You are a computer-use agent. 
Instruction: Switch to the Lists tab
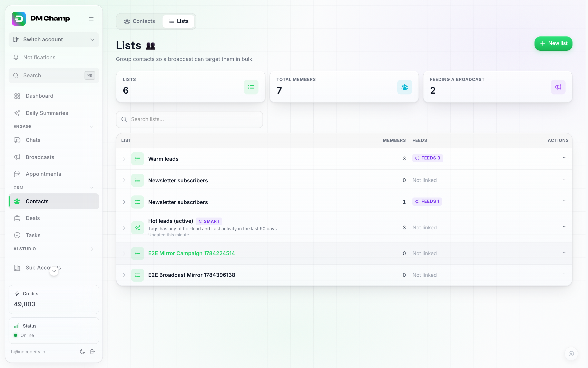[x=179, y=21]
